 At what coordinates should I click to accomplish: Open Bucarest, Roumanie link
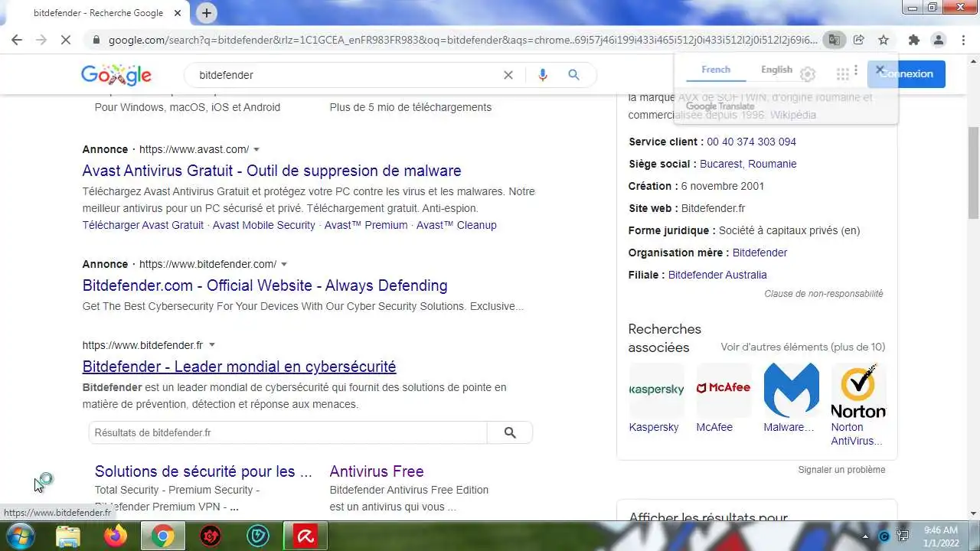tap(748, 164)
